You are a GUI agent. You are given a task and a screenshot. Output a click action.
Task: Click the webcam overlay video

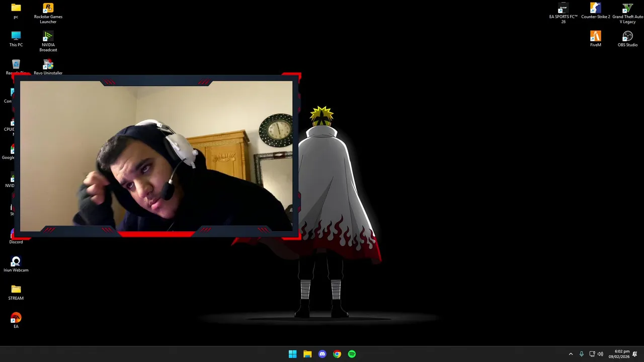click(156, 156)
